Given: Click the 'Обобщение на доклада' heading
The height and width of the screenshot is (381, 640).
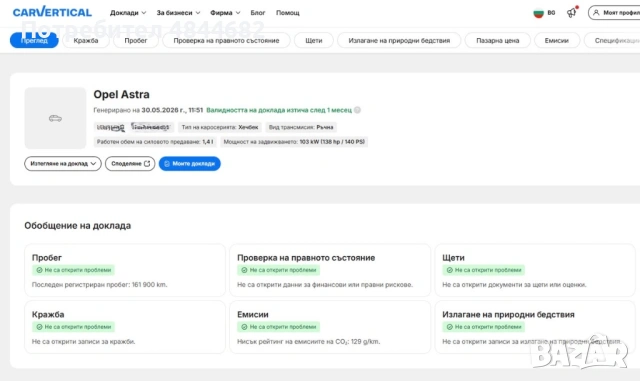Looking at the screenshot, I should pyautogui.click(x=78, y=225).
